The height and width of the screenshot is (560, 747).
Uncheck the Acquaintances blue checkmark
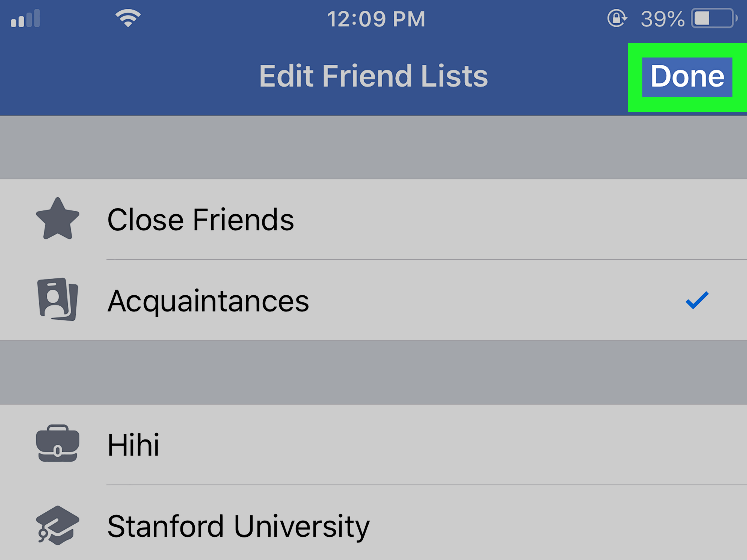(x=697, y=300)
